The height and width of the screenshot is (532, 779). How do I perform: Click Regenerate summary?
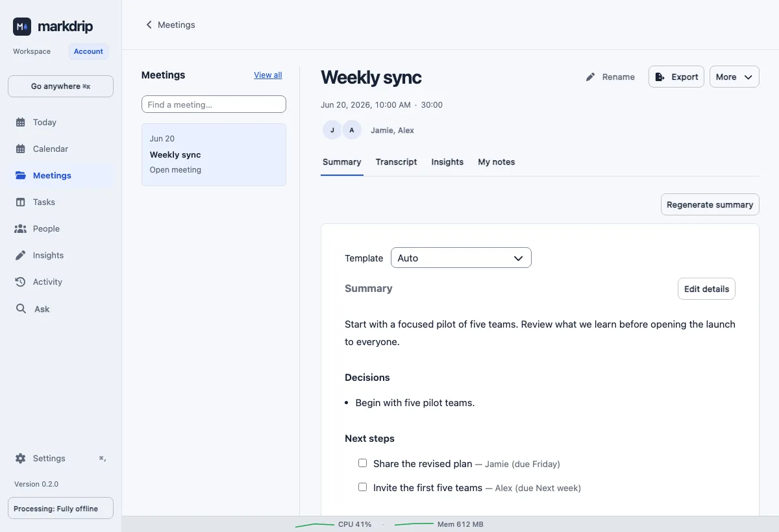click(x=710, y=204)
